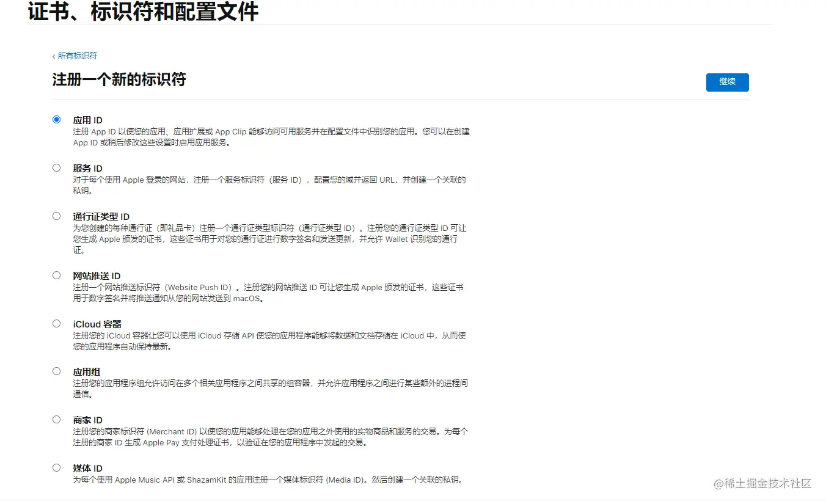Re-select the 应用 ID radio button
This screenshot has width=826, height=504.
click(x=56, y=119)
